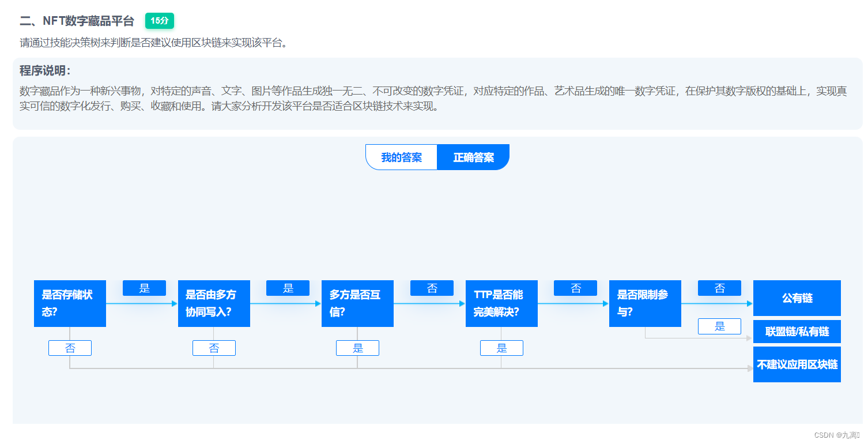
Task: Click the 否 label after TTP是否能完美解决
Action: pyautogui.click(x=575, y=288)
